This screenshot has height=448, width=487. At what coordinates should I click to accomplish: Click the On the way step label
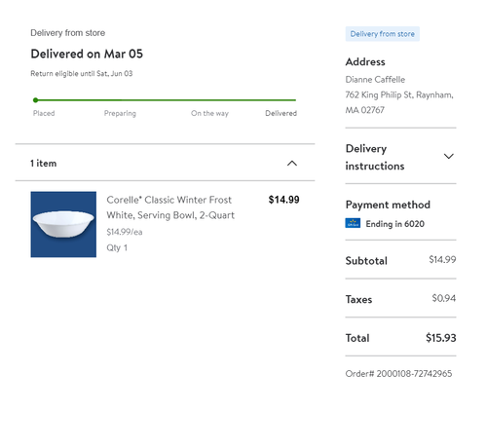coord(209,113)
